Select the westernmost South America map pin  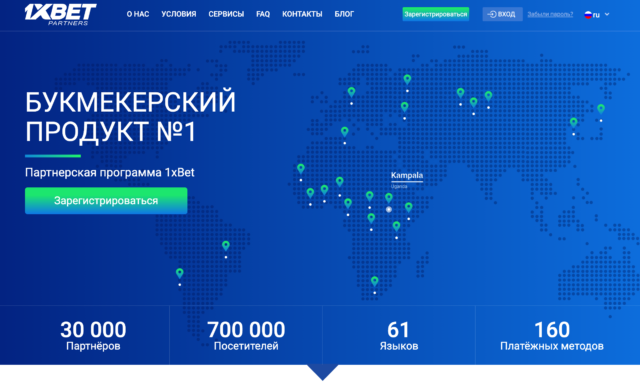180,273
